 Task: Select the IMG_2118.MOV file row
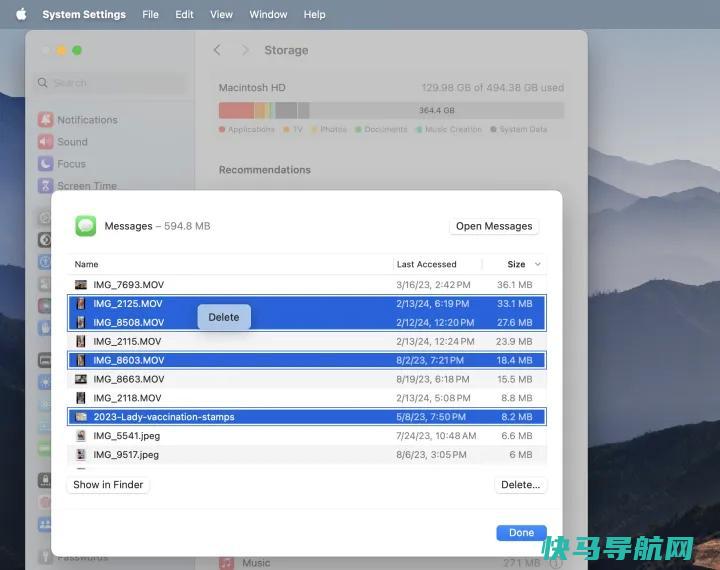[x=307, y=398]
